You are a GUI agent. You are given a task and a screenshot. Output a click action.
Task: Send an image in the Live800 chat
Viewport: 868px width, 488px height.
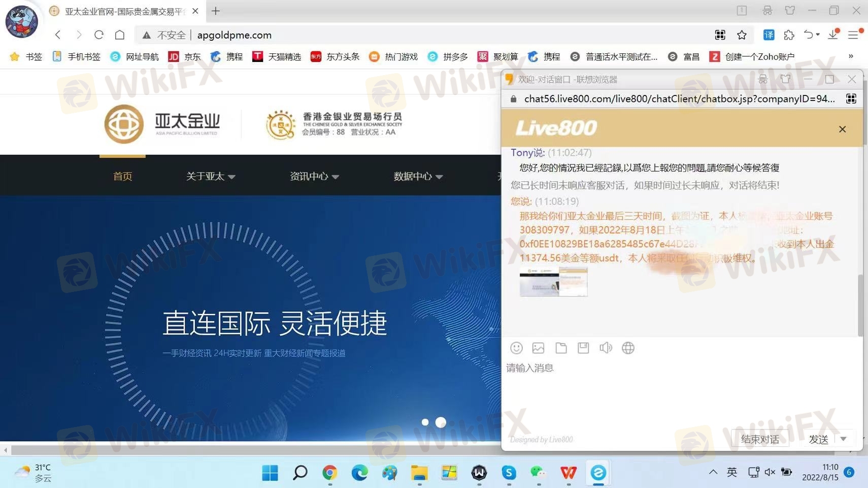pyautogui.click(x=538, y=348)
